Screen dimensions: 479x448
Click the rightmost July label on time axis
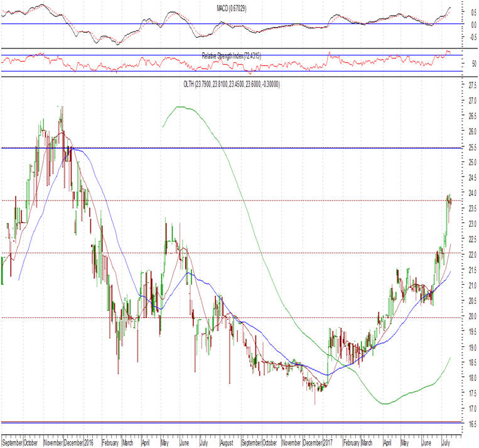(444, 442)
